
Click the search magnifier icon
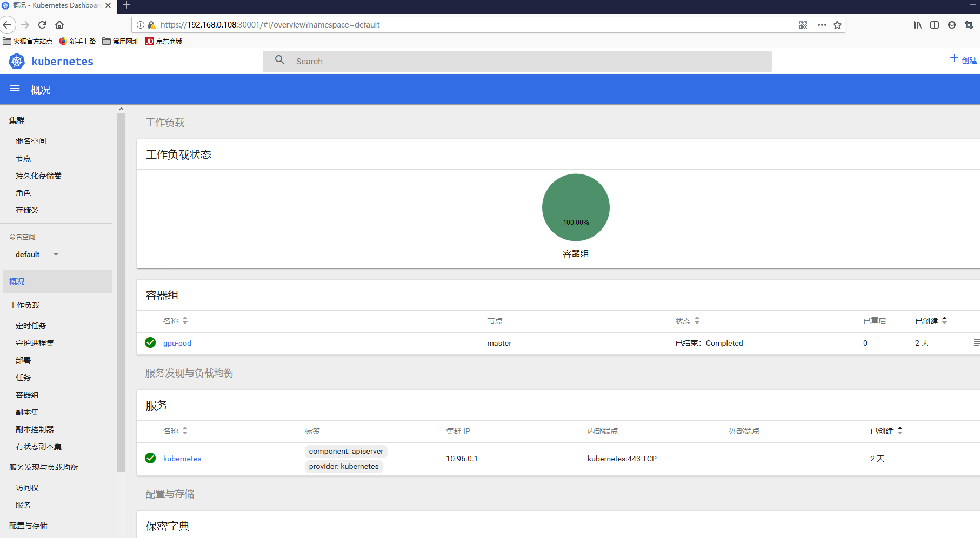(x=279, y=60)
